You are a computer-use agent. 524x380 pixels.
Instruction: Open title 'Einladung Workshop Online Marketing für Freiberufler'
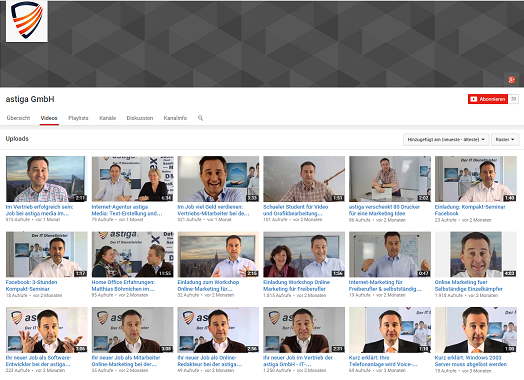pos(296,286)
